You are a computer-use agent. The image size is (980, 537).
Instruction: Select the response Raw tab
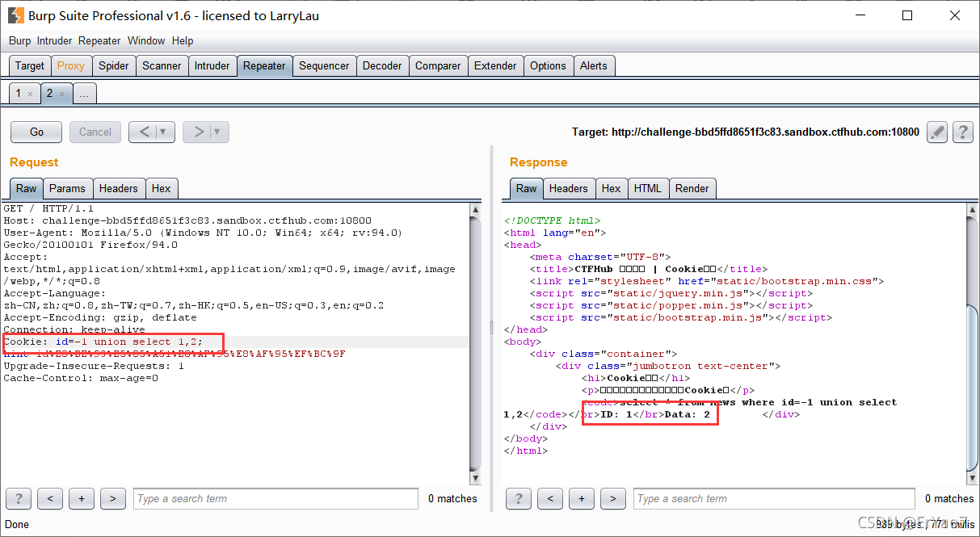[527, 188]
